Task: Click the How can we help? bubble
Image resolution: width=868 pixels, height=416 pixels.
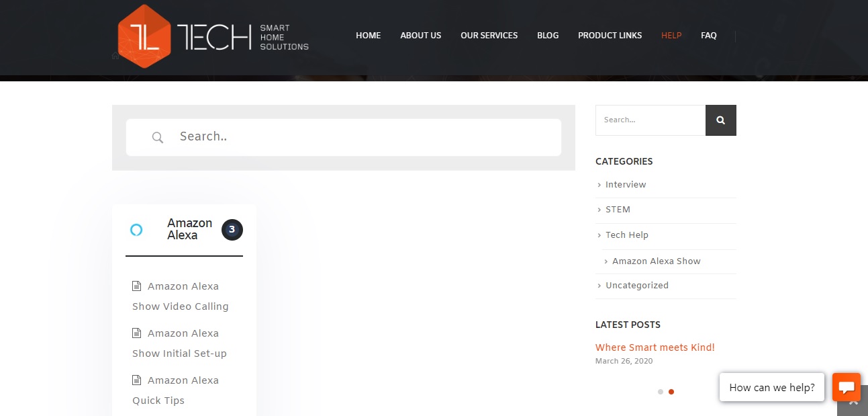Action: [x=771, y=387]
